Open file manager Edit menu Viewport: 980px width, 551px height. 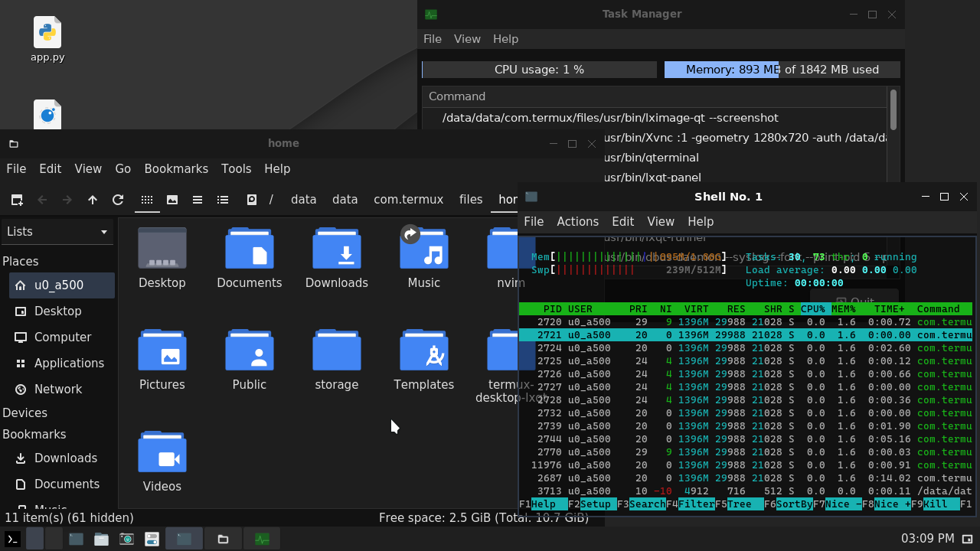point(50,168)
